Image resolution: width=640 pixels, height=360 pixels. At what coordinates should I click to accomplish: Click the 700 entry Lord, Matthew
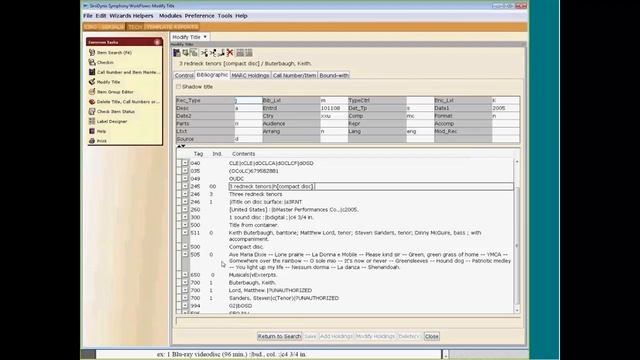click(x=270, y=290)
